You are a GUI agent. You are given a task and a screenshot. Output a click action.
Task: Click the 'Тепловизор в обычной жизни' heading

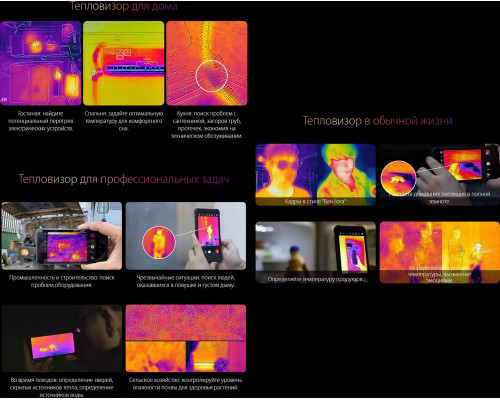point(377,121)
